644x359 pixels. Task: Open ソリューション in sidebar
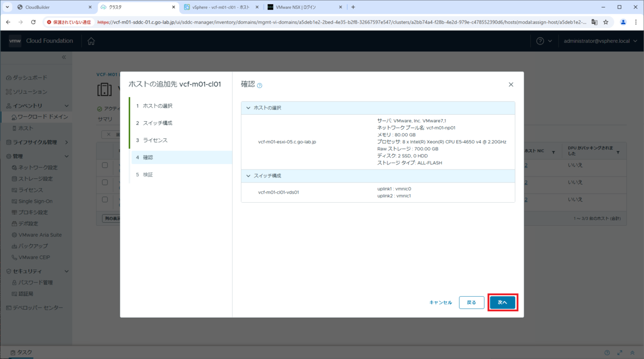click(x=27, y=92)
